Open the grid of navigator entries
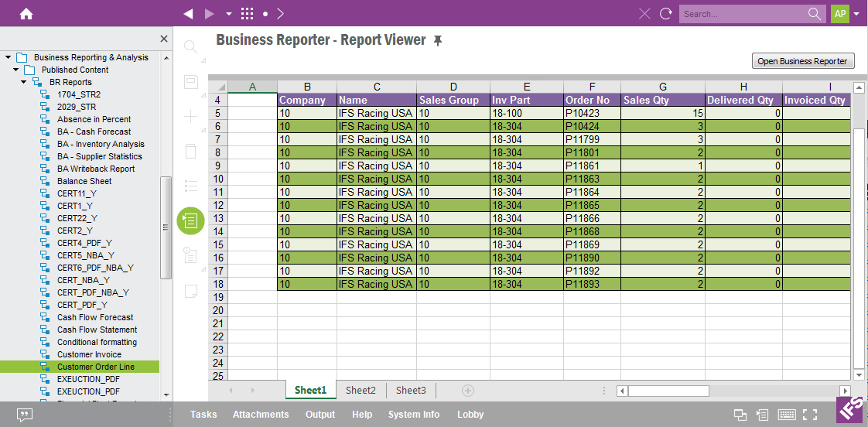This screenshot has height=427, width=868. pos(248,14)
